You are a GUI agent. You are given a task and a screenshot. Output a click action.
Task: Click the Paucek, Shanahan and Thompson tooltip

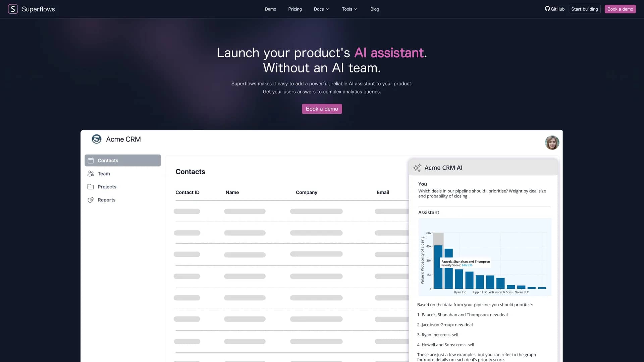466,263
